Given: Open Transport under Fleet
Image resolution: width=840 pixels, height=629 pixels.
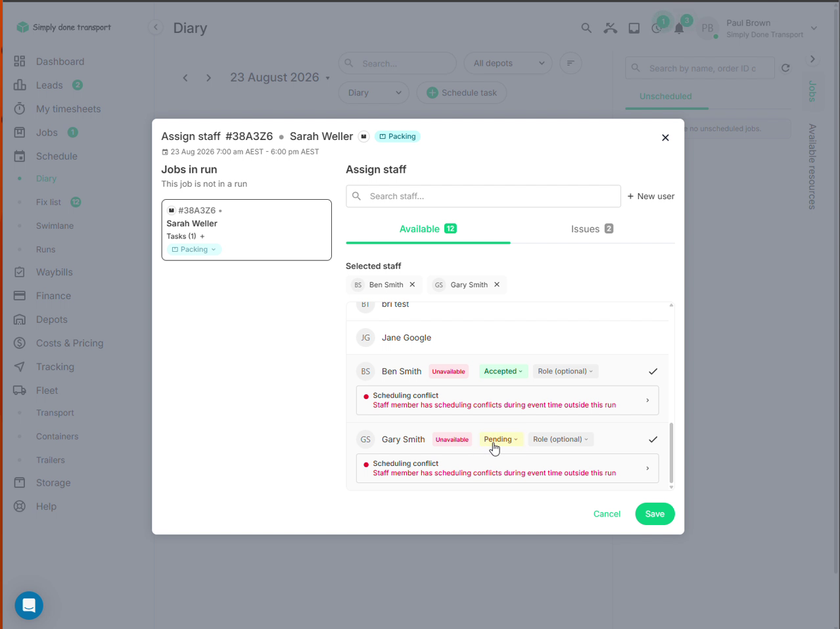Looking at the screenshot, I should tap(55, 413).
